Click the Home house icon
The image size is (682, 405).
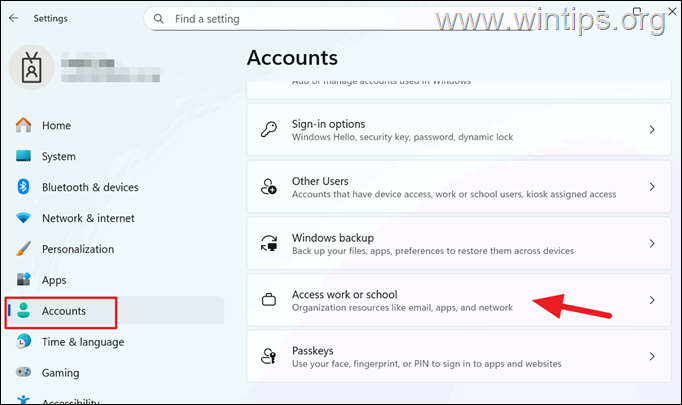tap(23, 125)
